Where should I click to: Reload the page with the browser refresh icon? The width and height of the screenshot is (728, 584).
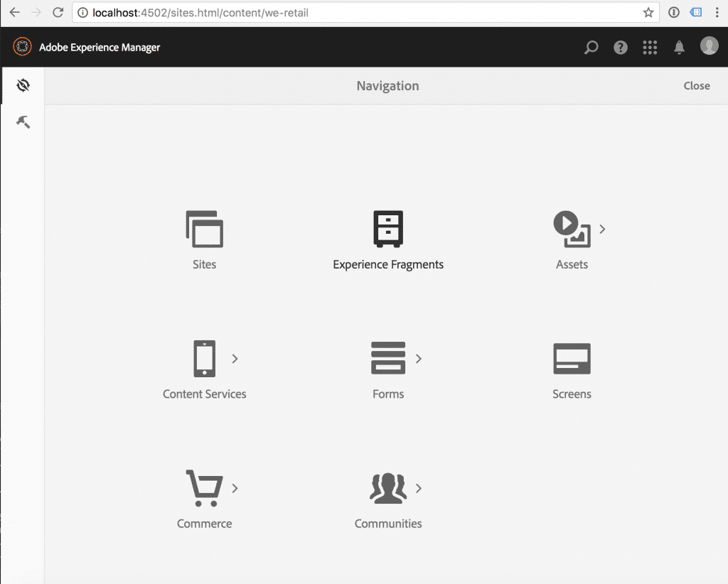click(58, 13)
